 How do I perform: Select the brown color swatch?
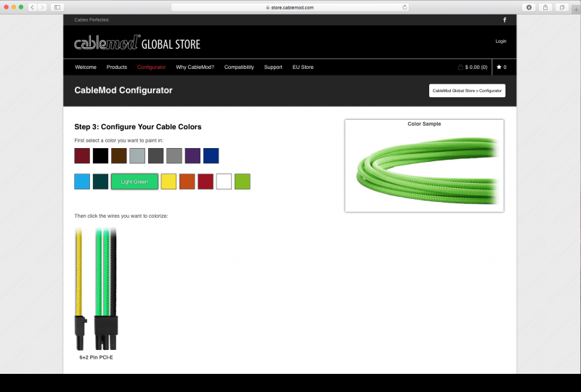point(119,155)
